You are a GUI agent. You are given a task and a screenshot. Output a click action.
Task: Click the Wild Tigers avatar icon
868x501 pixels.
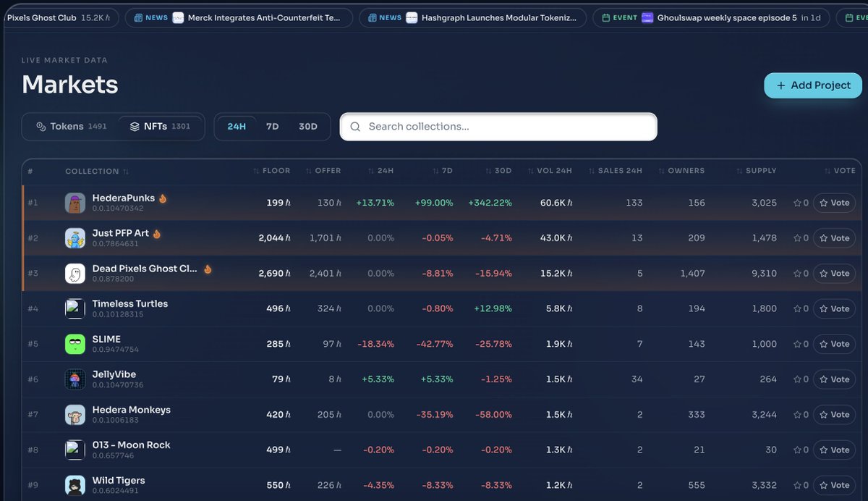point(75,485)
